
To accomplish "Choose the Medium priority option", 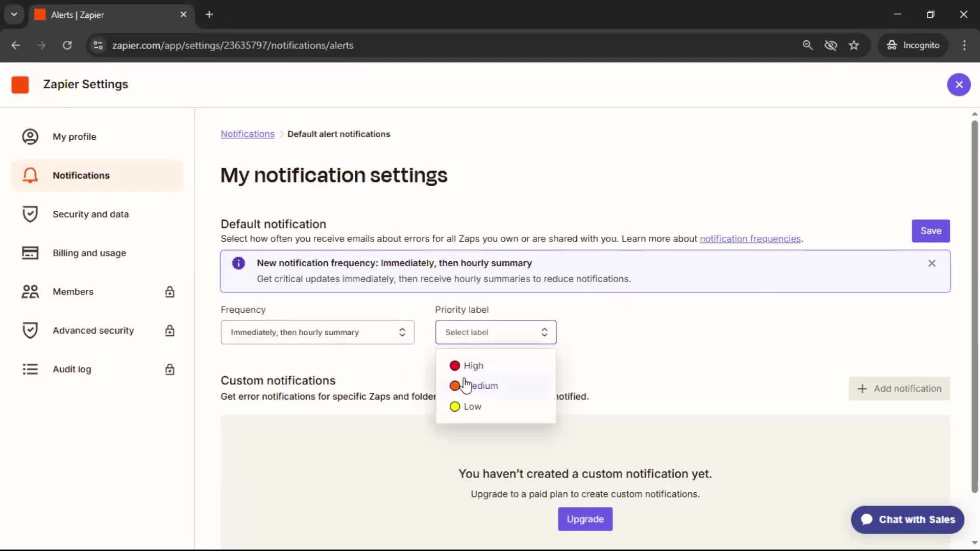I will tap(496, 386).
